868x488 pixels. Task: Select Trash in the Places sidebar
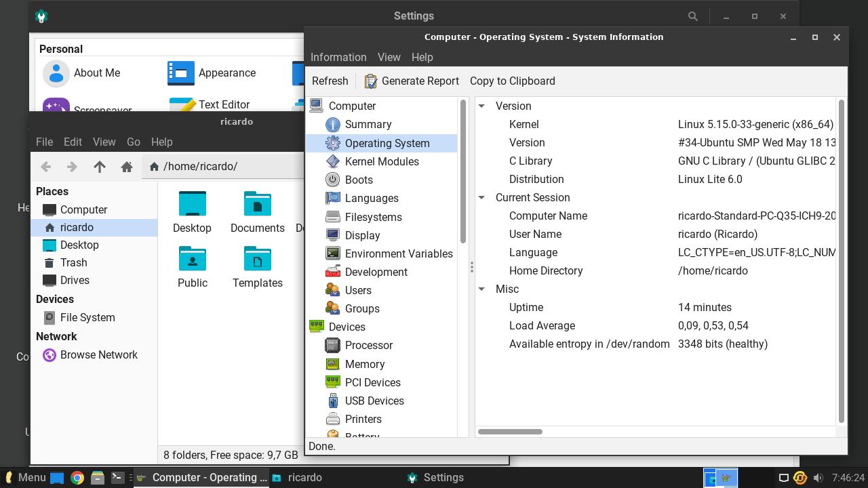[x=94, y=263]
